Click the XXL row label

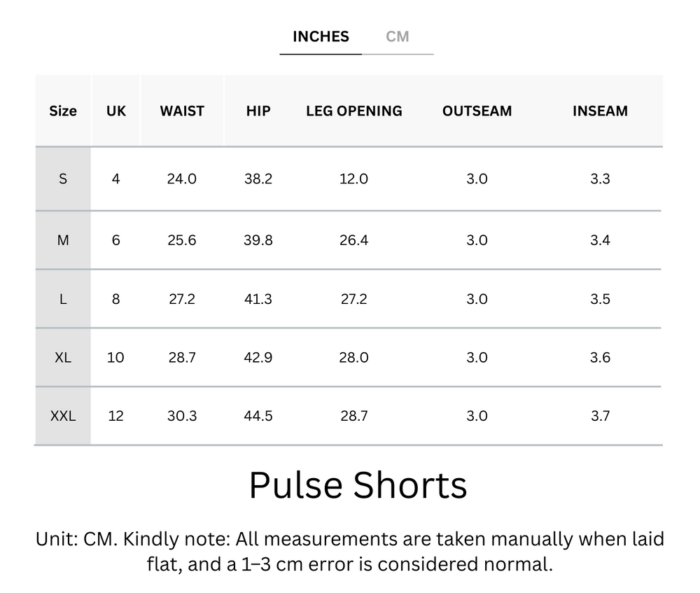pyautogui.click(x=63, y=415)
